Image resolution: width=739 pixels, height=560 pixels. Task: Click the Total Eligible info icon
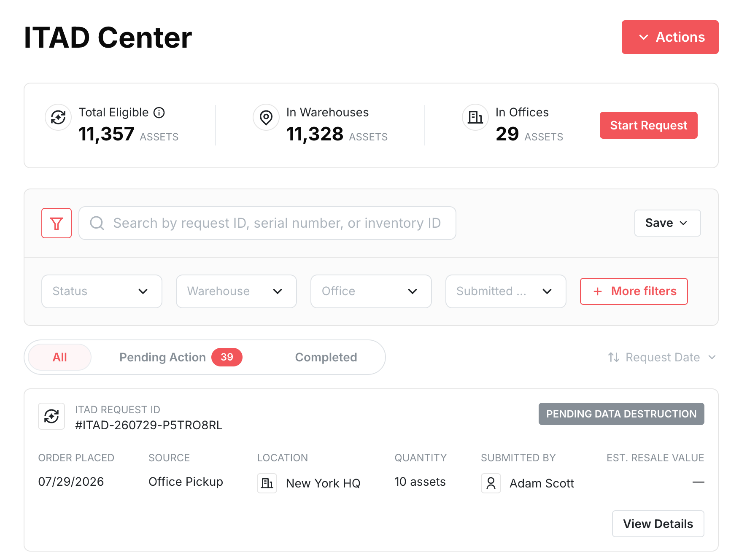click(159, 113)
